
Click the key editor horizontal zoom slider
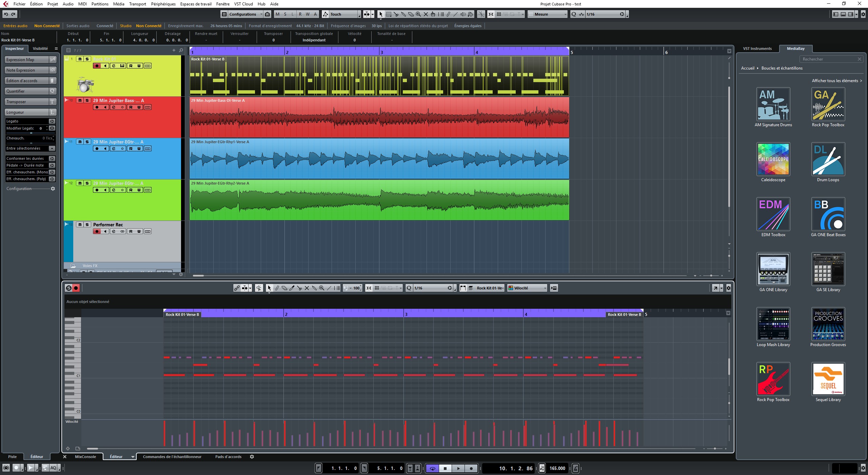point(715,449)
